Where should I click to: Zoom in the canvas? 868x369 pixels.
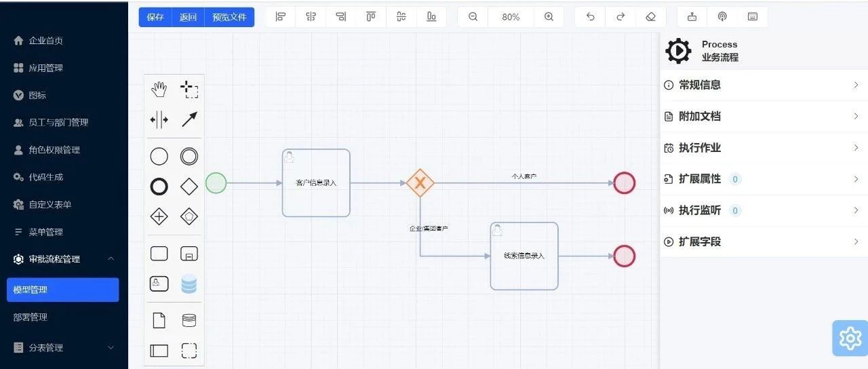coord(549,17)
